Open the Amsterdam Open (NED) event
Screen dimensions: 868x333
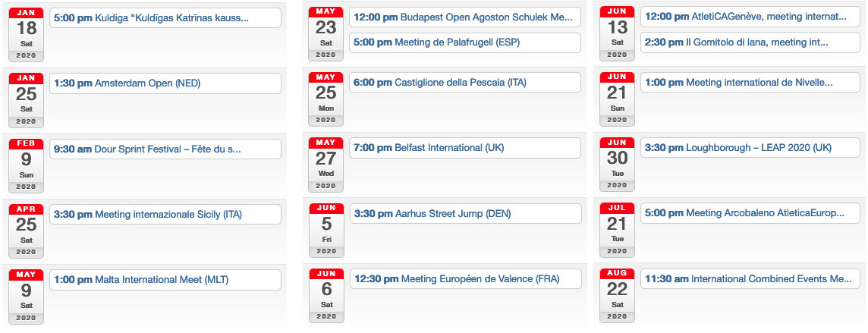(x=165, y=83)
